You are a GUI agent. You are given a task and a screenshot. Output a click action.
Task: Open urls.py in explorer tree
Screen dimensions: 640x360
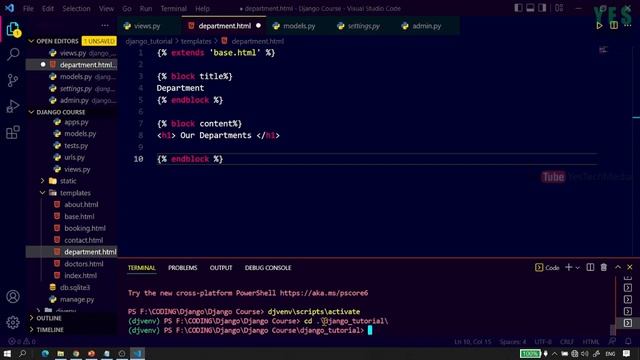pos(74,157)
